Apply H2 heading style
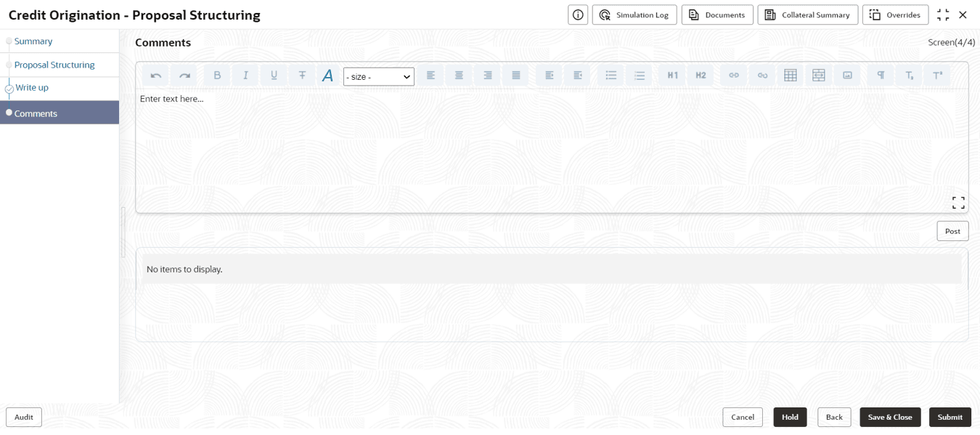The height and width of the screenshot is (435, 980). (x=701, y=76)
